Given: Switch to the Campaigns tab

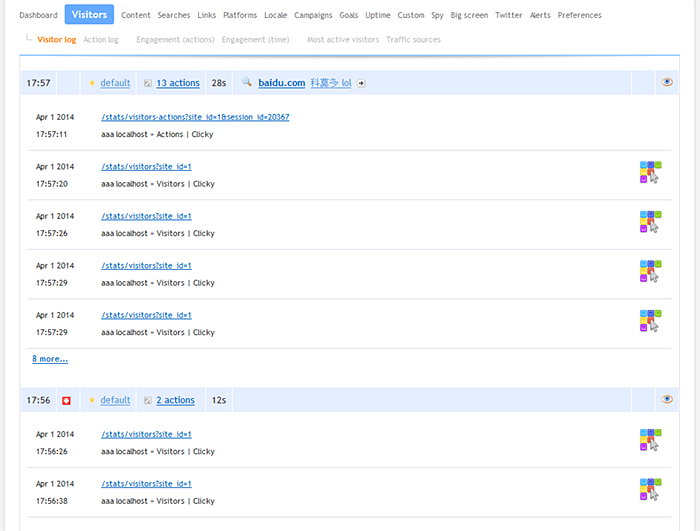Looking at the screenshot, I should click(x=313, y=15).
